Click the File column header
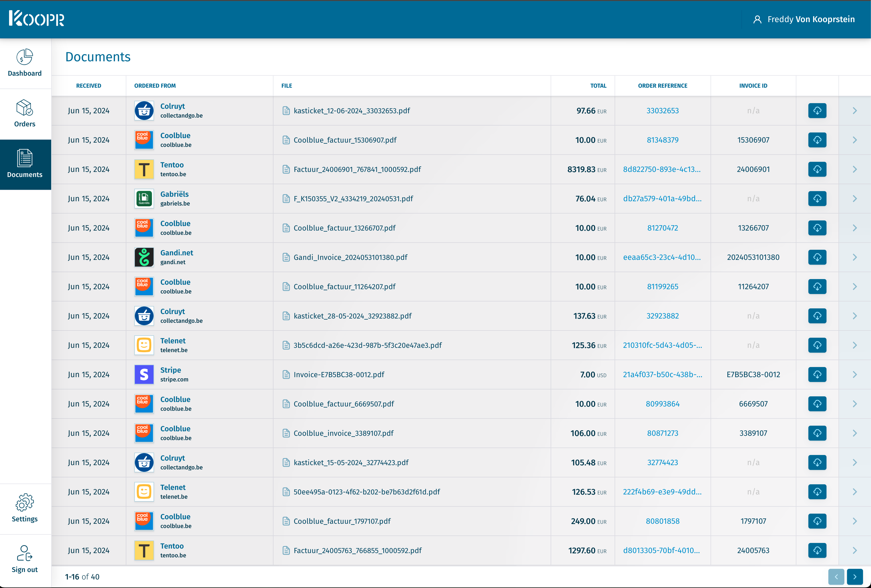 pyautogui.click(x=286, y=86)
